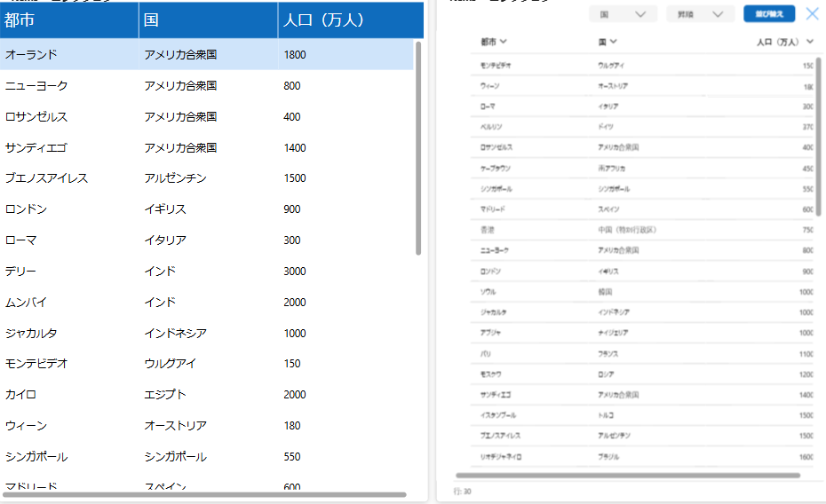
Task: Select the ブエノスアイレス row in left table
Action: pos(206,178)
